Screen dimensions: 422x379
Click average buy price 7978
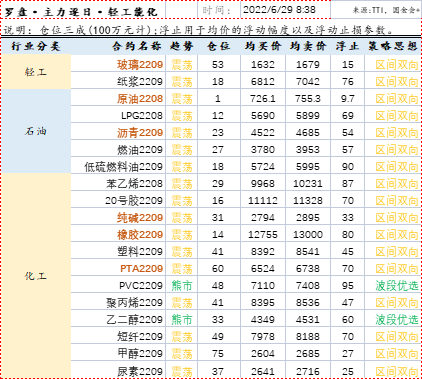(263, 337)
